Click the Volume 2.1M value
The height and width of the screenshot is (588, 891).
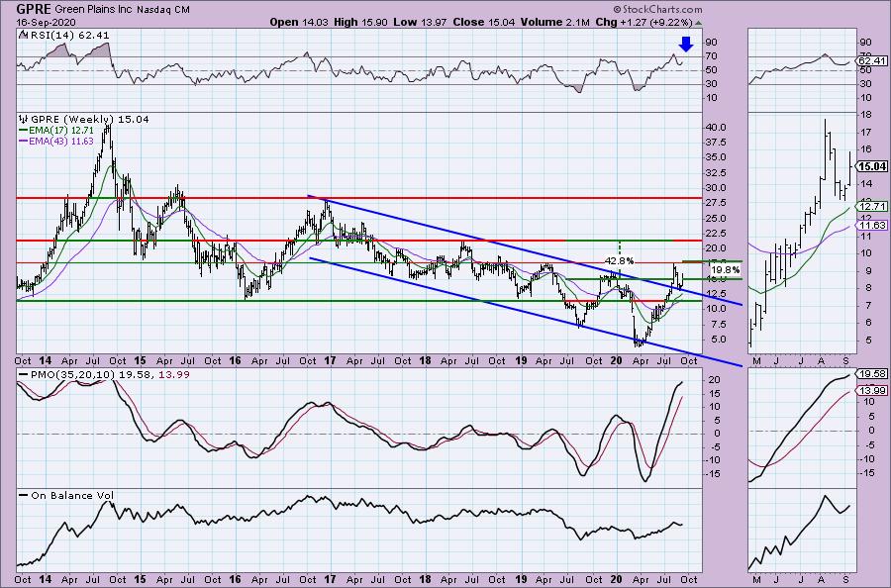coord(554,22)
